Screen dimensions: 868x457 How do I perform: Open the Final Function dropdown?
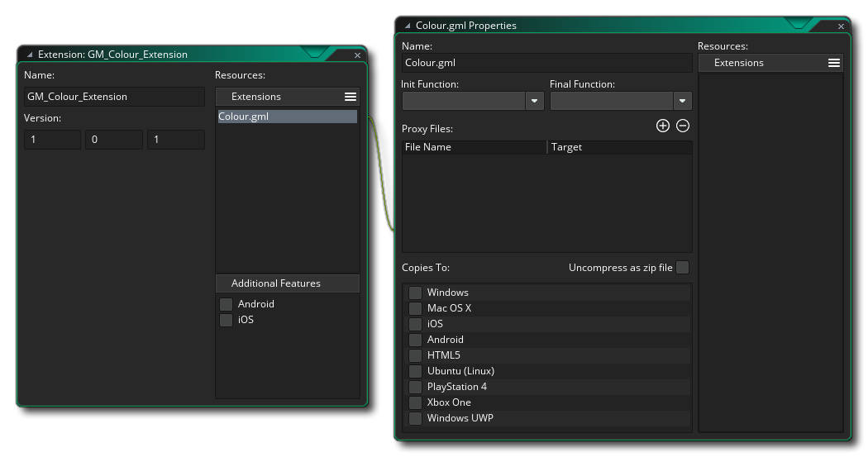(x=682, y=101)
